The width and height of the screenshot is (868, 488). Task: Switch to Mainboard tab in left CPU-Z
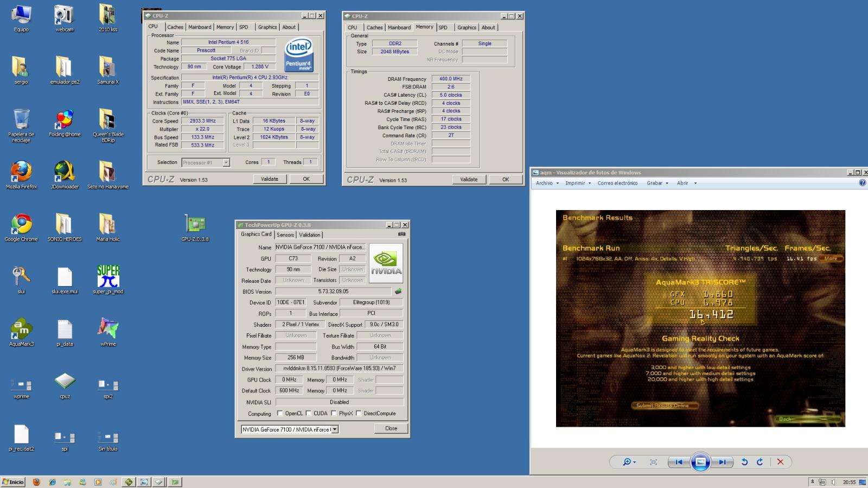coord(200,27)
